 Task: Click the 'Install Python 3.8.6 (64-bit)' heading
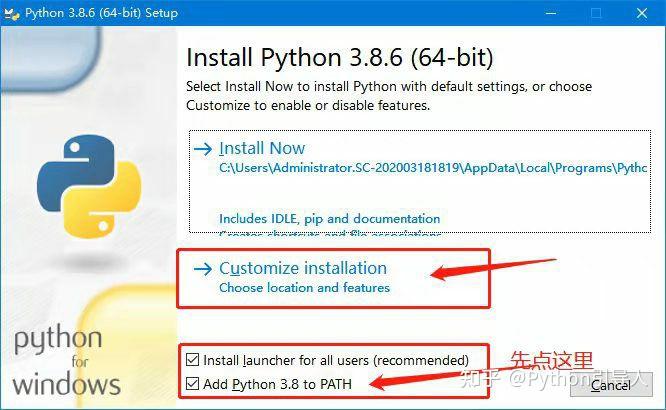click(x=340, y=56)
